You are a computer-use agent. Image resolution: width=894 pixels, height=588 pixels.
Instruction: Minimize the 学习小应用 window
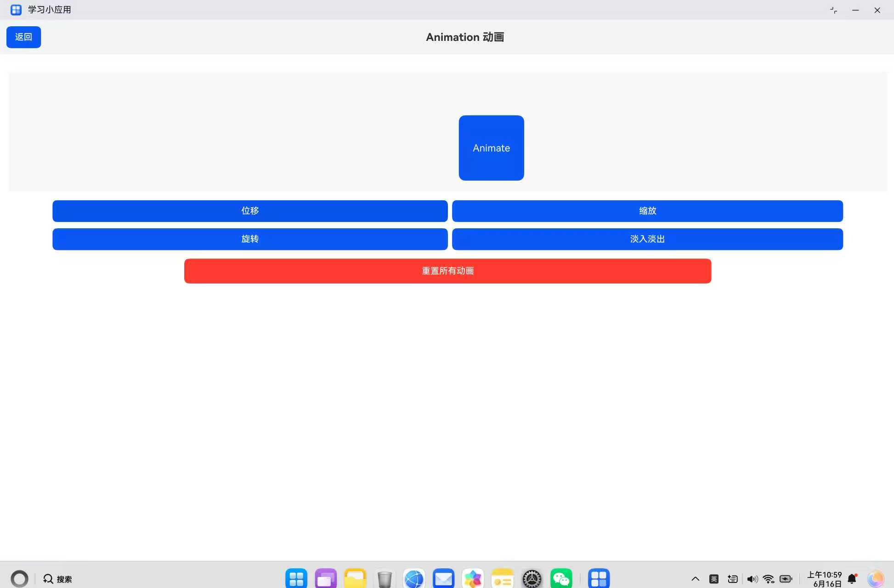pyautogui.click(x=855, y=10)
